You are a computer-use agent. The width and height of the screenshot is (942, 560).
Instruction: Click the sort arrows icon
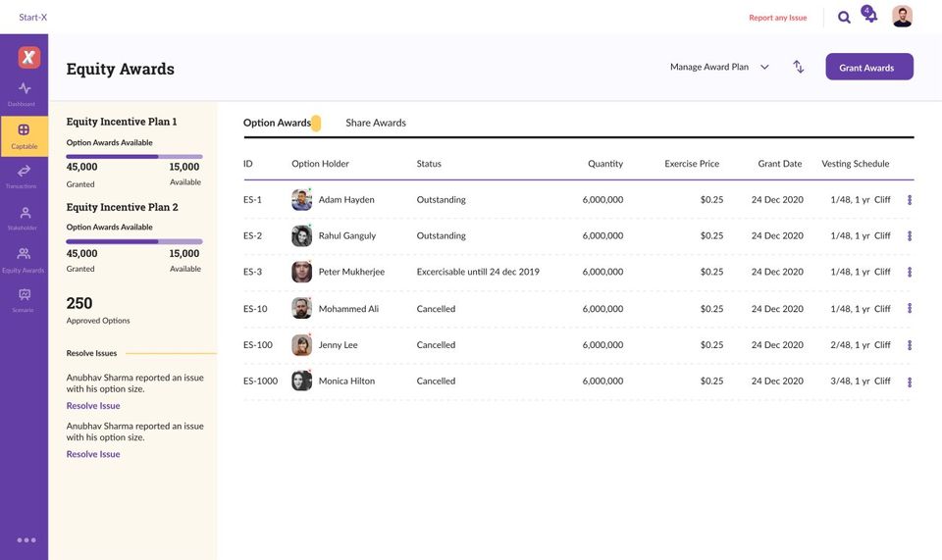799,67
